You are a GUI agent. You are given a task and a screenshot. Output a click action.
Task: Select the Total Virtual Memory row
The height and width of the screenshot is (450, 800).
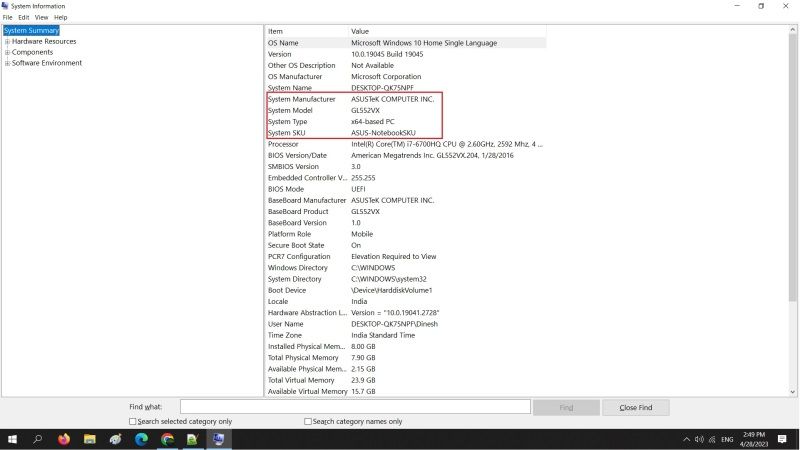pyautogui.click(x=406, y=380)
